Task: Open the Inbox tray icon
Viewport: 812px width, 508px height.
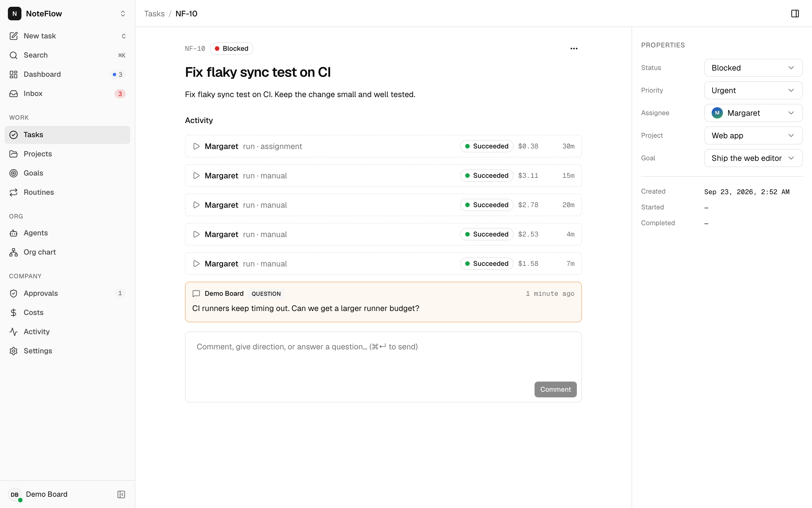Action: coord(14,93)
